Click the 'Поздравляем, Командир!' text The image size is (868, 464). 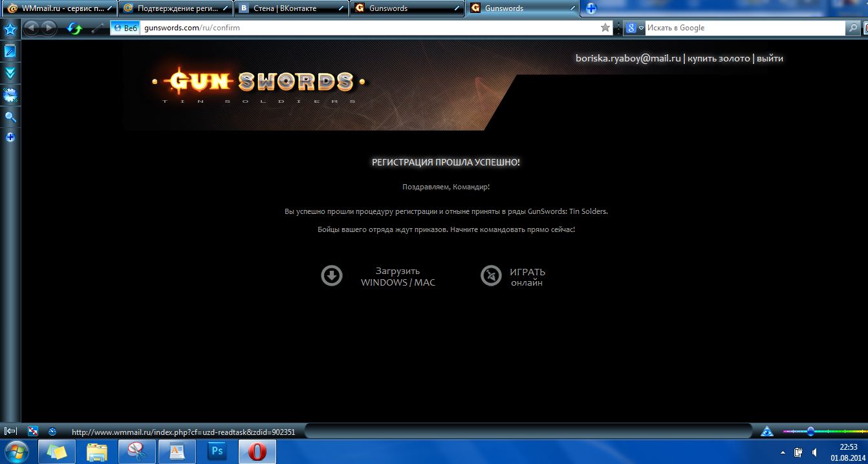coord(446,187)
